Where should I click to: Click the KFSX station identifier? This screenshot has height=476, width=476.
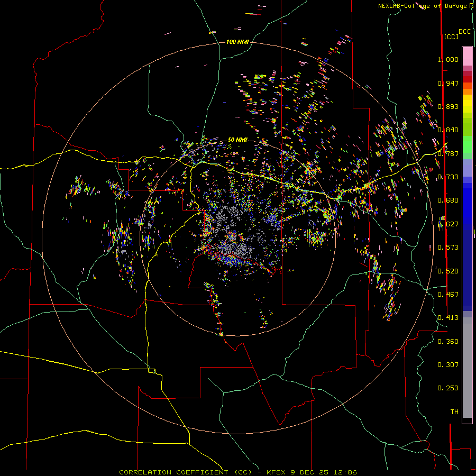tap(276, 472)
